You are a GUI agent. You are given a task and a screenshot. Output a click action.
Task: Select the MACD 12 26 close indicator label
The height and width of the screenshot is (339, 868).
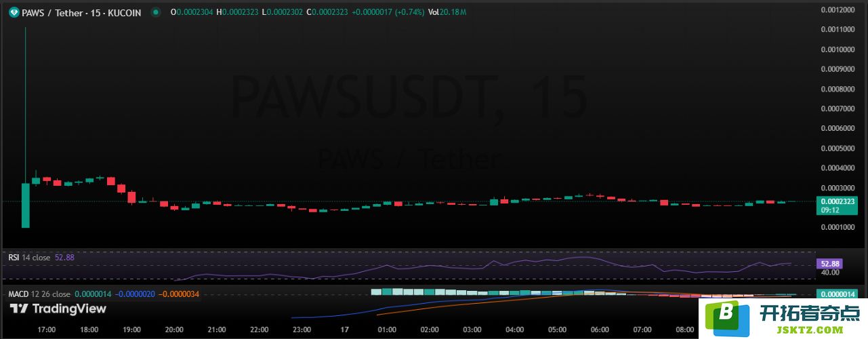pos(39,294)
